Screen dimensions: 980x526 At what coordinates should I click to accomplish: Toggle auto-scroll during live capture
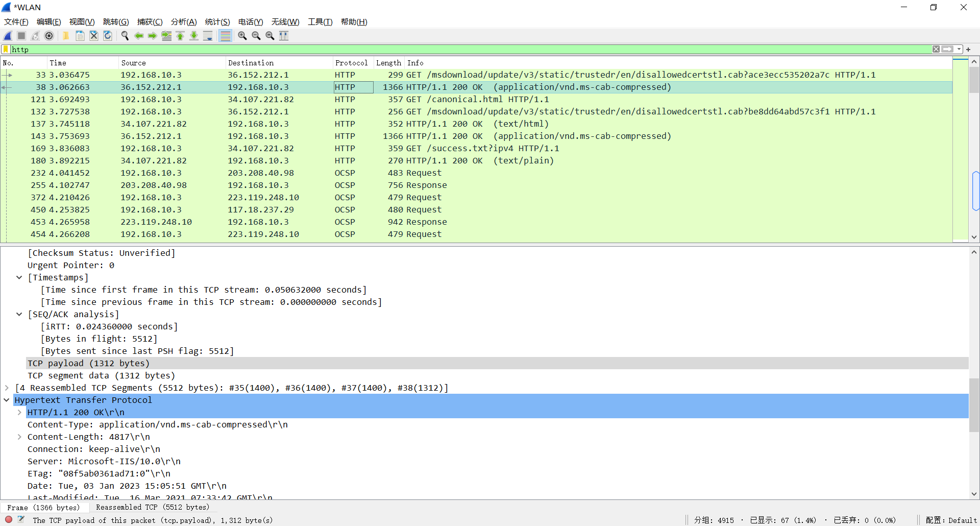(208, 36)
